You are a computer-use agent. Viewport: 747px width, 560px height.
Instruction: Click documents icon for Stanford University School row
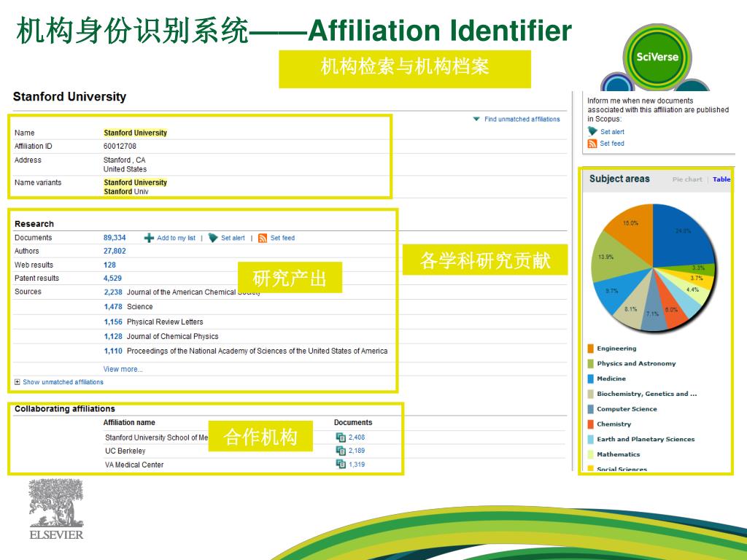tap(341, 437)
